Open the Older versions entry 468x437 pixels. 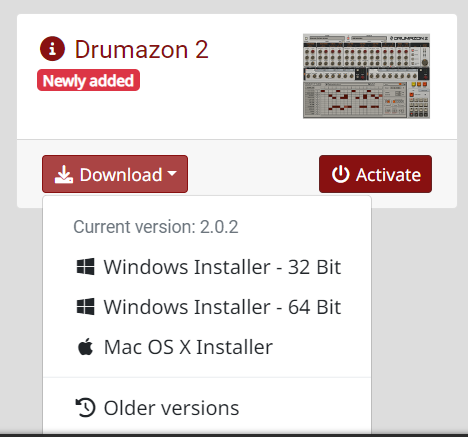207,408
